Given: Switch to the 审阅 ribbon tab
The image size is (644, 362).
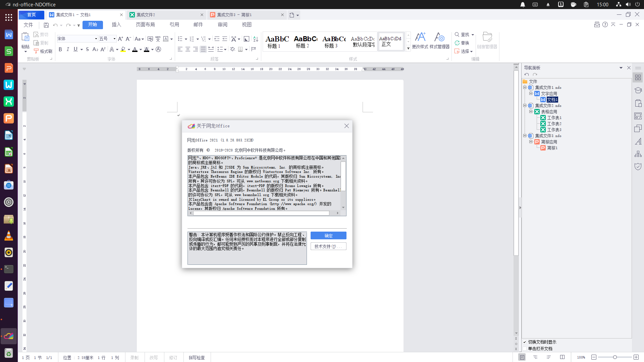Looking at the screenshot, I should [222, 25].
